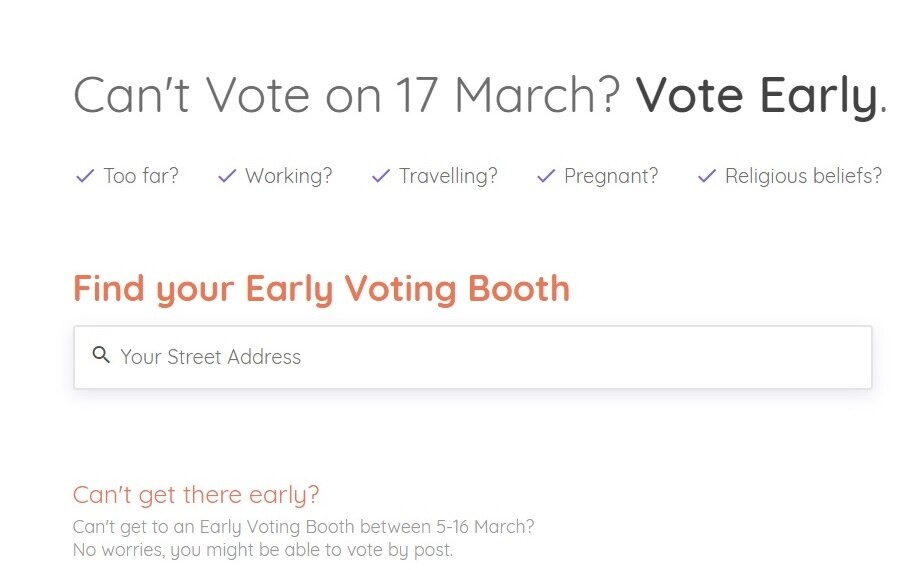Viewport: 920px width, 570px height.
Task: Select the 'Working?' reason label
Action: [288, 176]
